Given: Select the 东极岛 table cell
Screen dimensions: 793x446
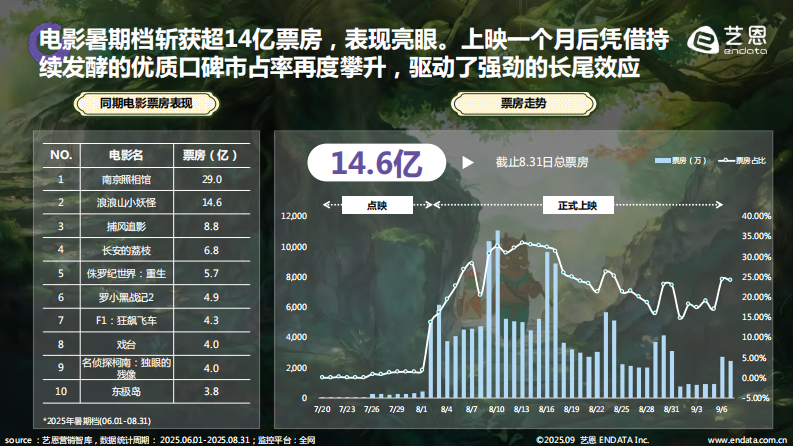Looking at the screenshot, I should coord(126,391).
